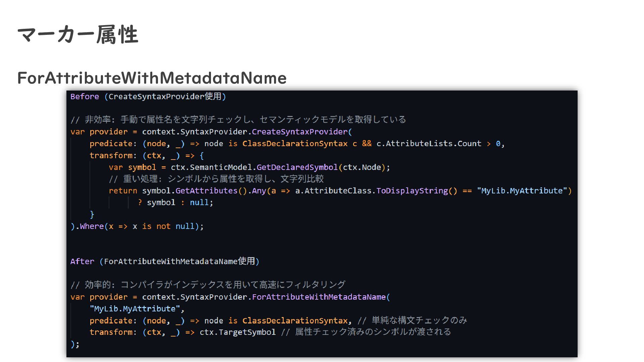
Task: Click the Where call at end of Before block
Action: point(92,226)
